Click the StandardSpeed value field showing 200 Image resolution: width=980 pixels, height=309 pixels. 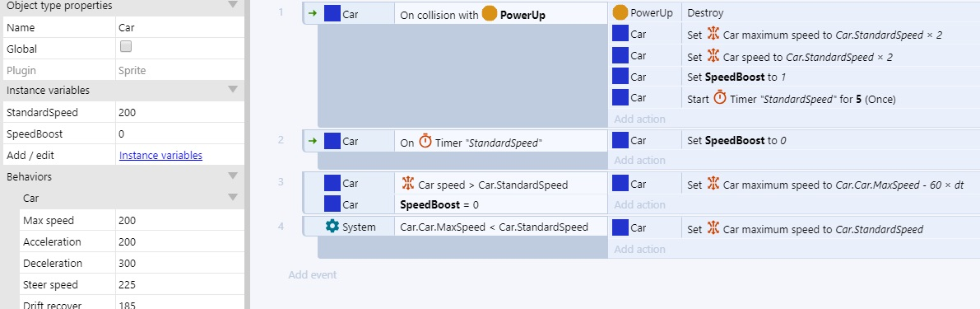[179, 113]
